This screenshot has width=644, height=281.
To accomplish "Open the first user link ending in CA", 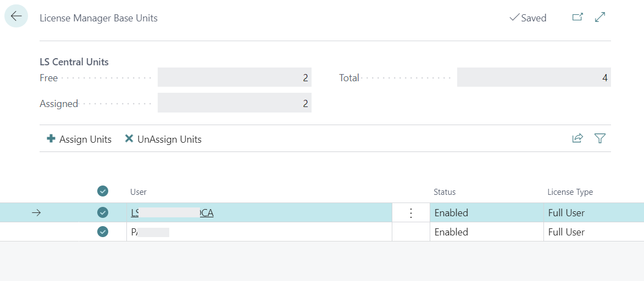I will click(x=172, y=213).
